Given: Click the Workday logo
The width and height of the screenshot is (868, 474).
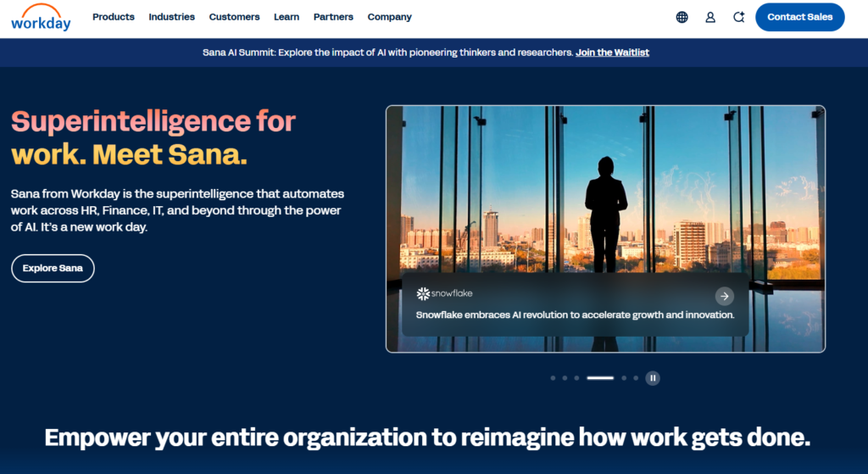Looking at the screenshot, I should (x=41, y=17).
